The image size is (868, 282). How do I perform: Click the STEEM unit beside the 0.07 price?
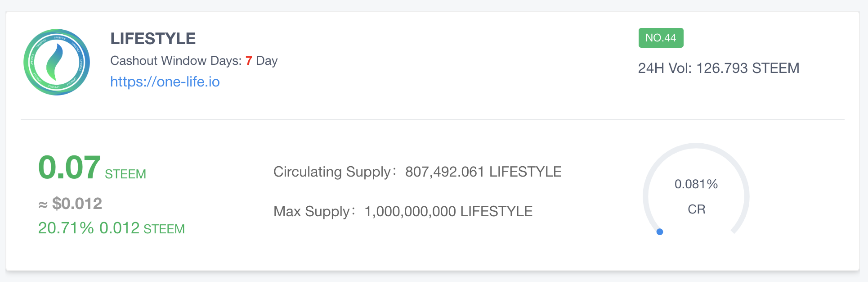125,174
